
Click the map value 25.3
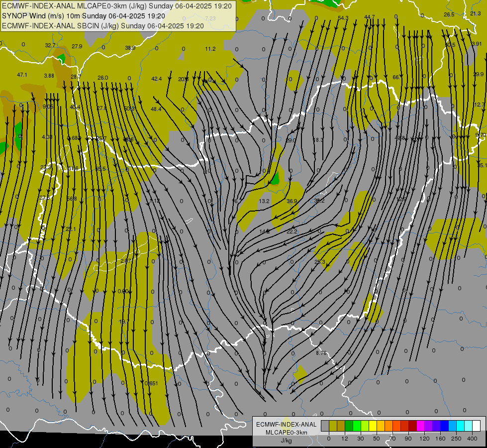[x=319, y=262]
